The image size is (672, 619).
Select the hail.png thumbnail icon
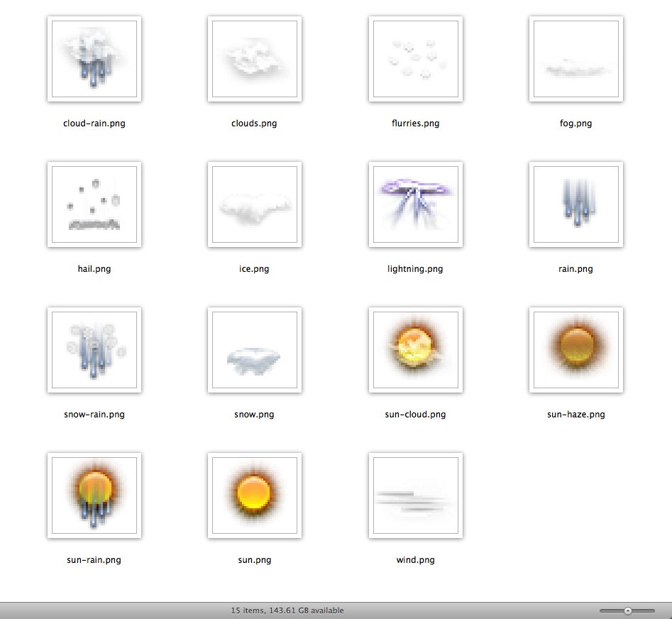point(94,204)
